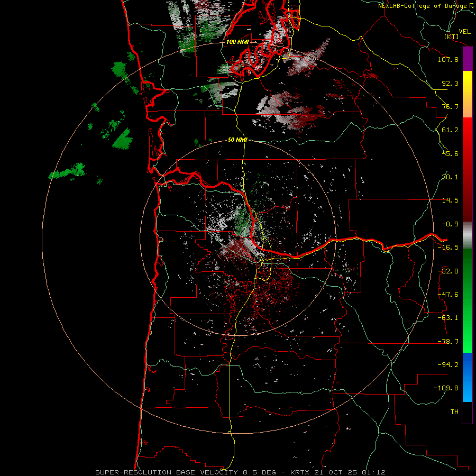The width and height of the screenshot is (476, 476).
Task: Click the 61.2 scale value
Action: [x=450, y=130]
